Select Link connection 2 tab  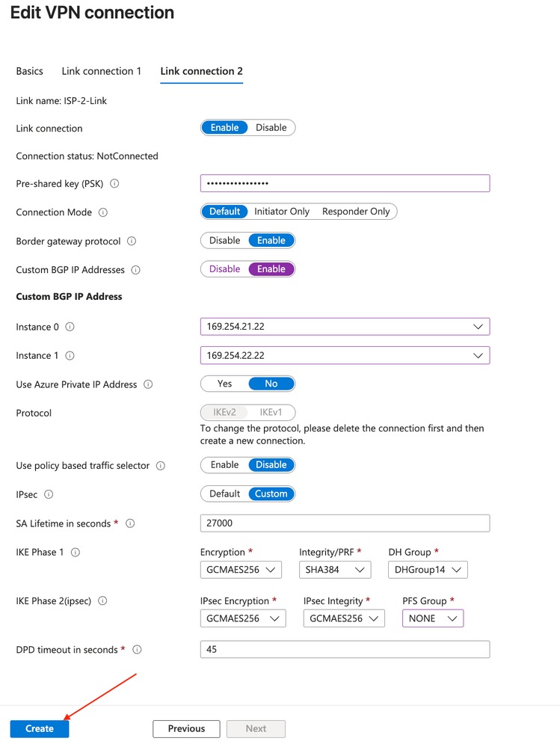201,72
